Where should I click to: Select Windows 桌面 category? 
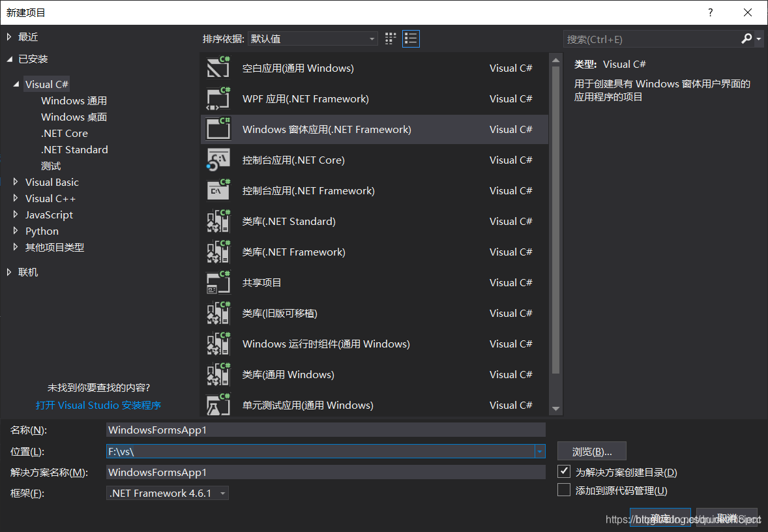74,117
